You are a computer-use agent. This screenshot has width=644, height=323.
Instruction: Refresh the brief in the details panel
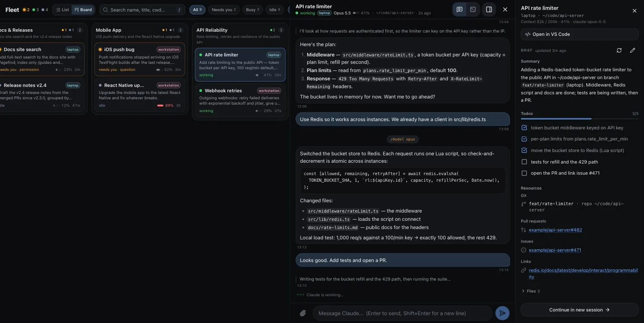tap(619, 50)
